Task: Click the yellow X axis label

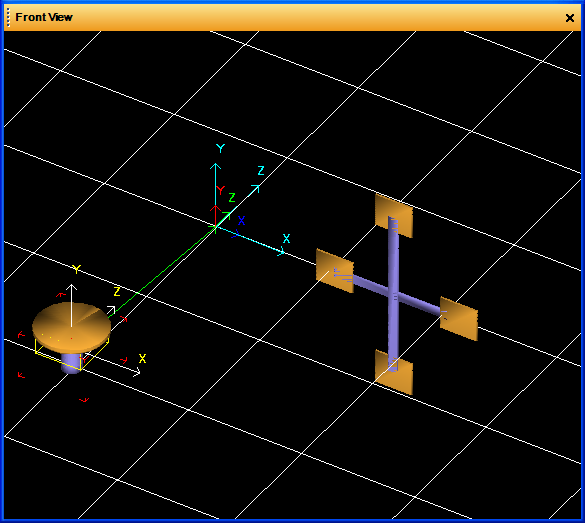Action: tap(142, 358)
